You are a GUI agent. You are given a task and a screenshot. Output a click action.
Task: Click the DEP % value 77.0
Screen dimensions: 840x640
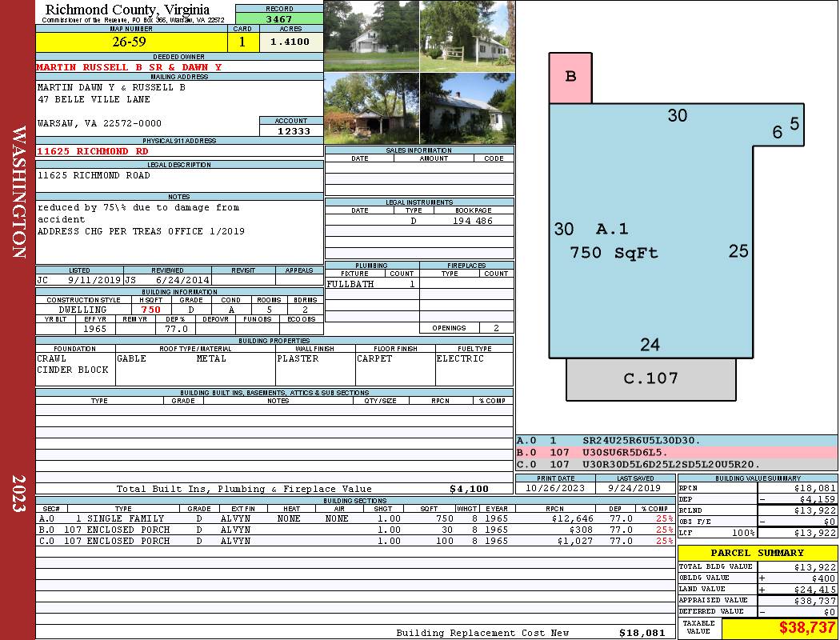coord(176,329)
